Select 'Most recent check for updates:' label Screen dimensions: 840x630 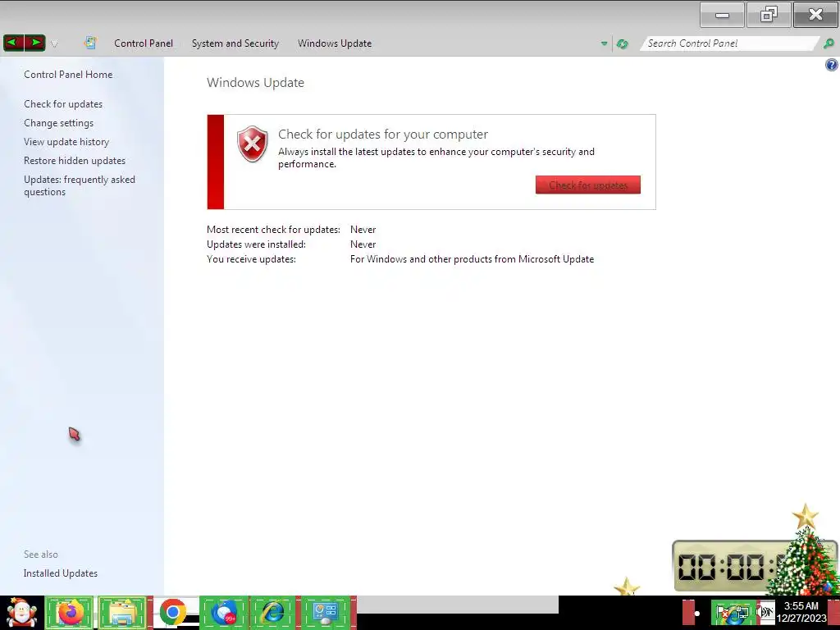click(x=273, y=230)
